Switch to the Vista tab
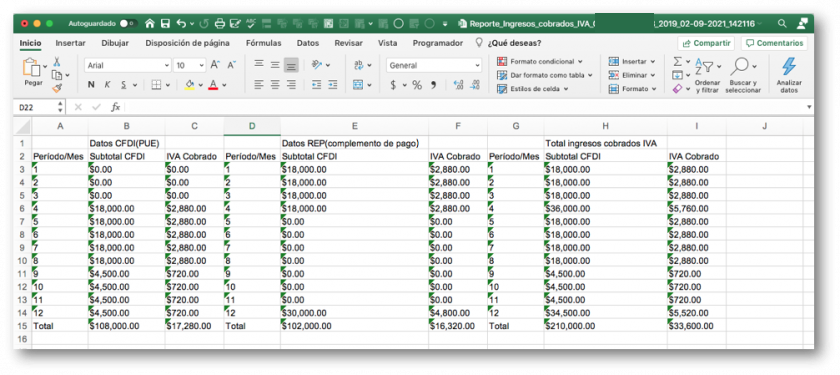Screen dimensions: 840x375 (387, 43)
